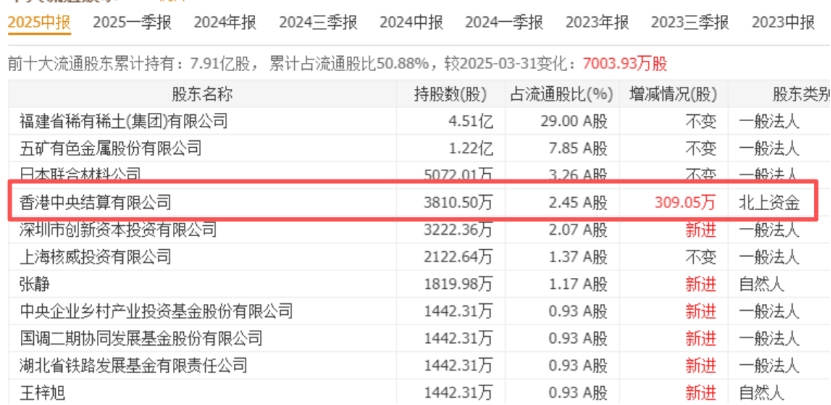Click the 增减情况(股) column header
Viewport: 831px width, 405px height.
pos(673,94)
